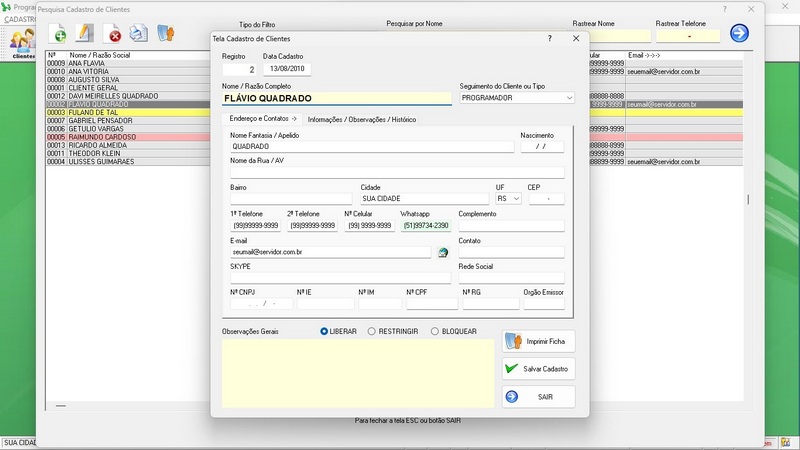
Task: Click the Nº IE field
Action: click(326, 304)
